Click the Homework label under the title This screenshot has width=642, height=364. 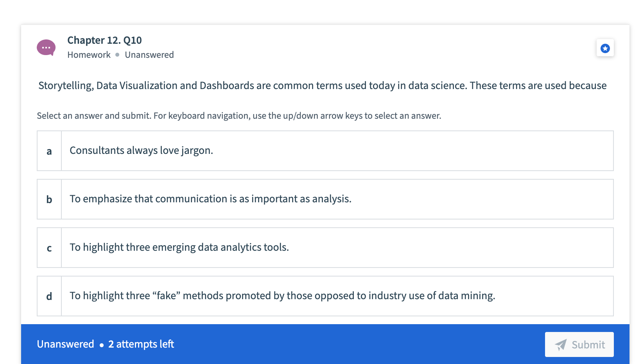coord(89,55)
